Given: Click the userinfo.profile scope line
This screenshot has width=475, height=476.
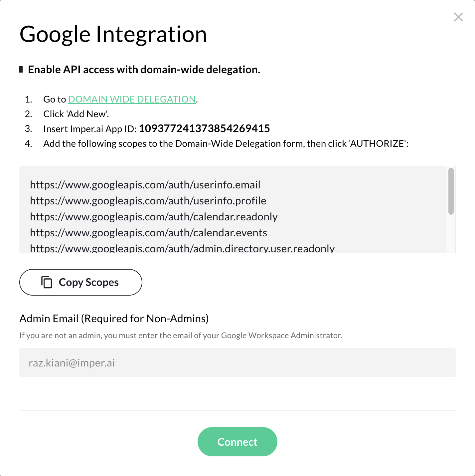Looking at the screenshot, I should click(148, 201).
